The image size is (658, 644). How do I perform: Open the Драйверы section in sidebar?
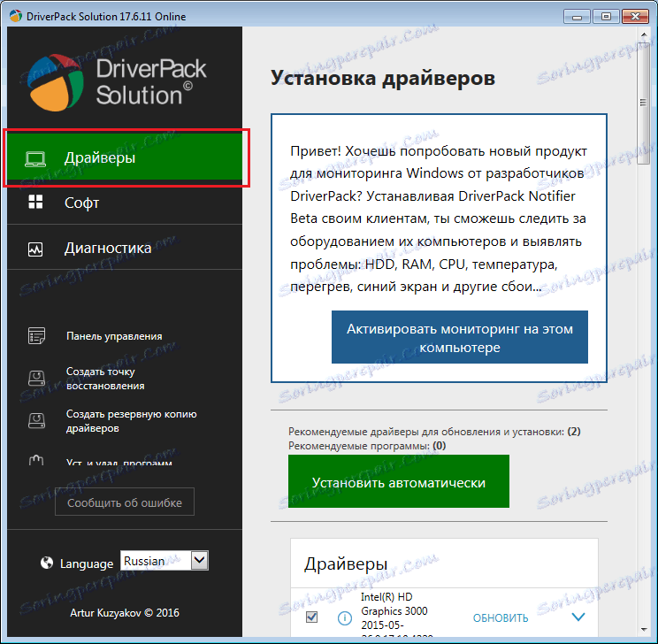pyautogui.click(x=125, y=157)
